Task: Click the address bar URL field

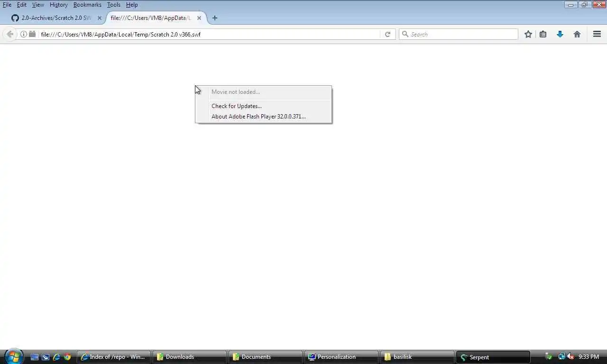Action: point(209,34)
